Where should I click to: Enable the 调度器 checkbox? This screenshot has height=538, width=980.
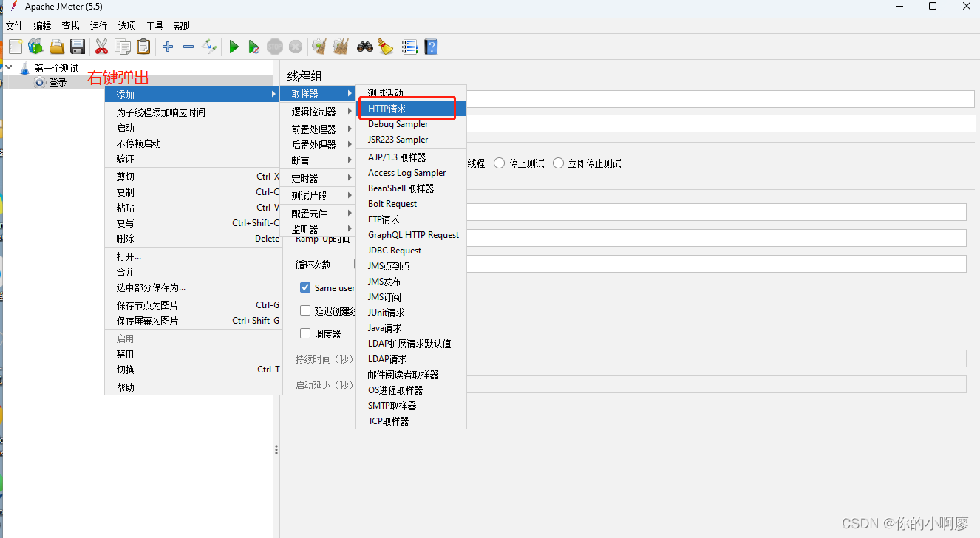tap(305, 333)
